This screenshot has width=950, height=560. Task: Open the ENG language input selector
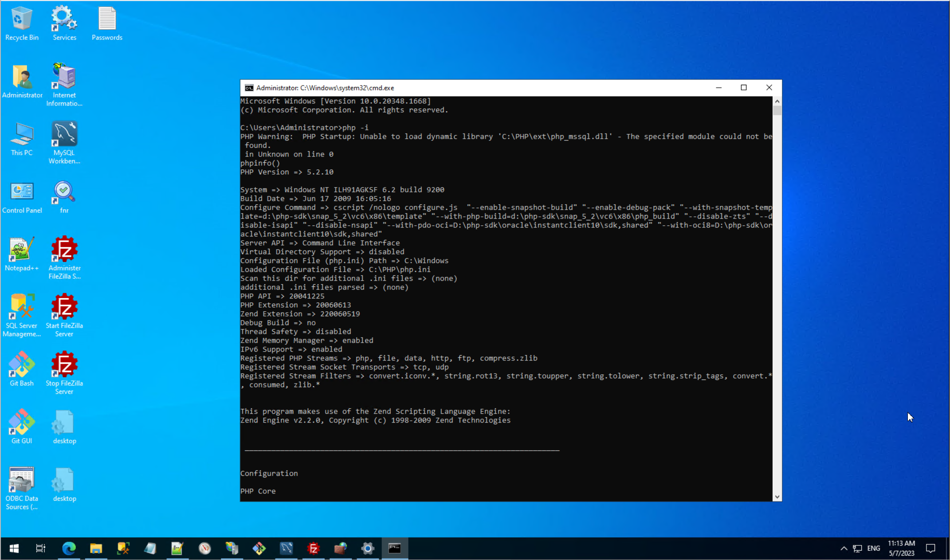pos(873,548)
